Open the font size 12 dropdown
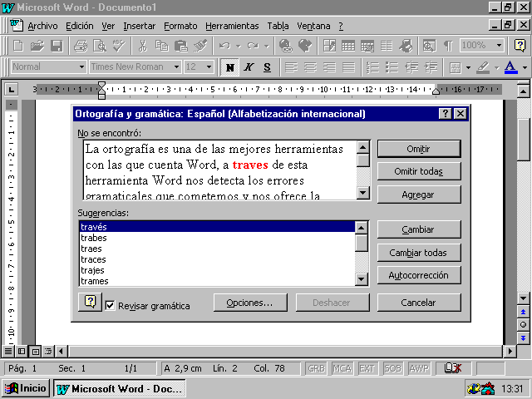 (209, 66)
